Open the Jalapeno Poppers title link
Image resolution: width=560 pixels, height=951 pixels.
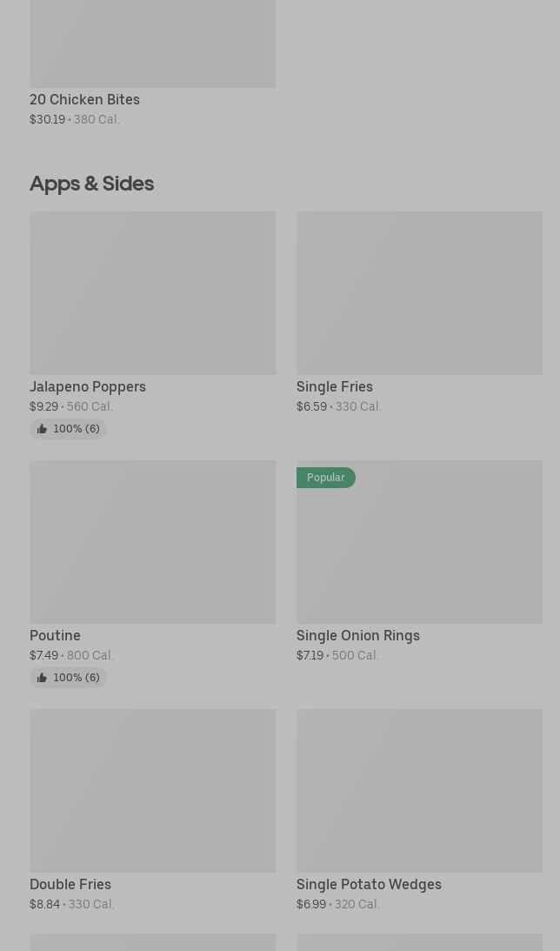pyautogui.click(x=88, y=386)
